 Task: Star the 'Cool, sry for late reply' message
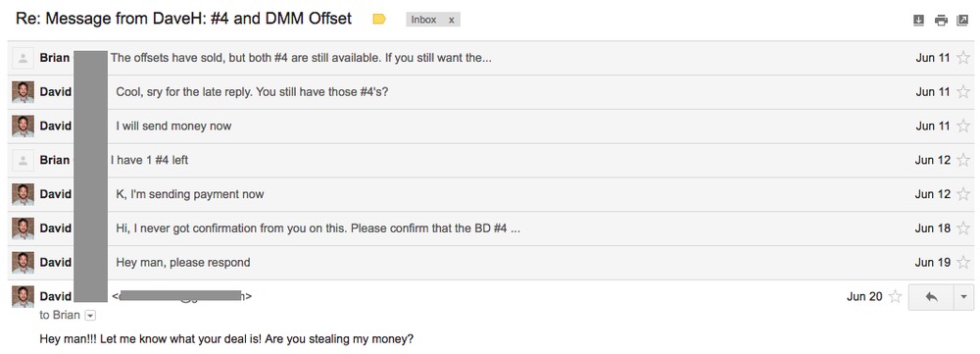pos(963,92)
